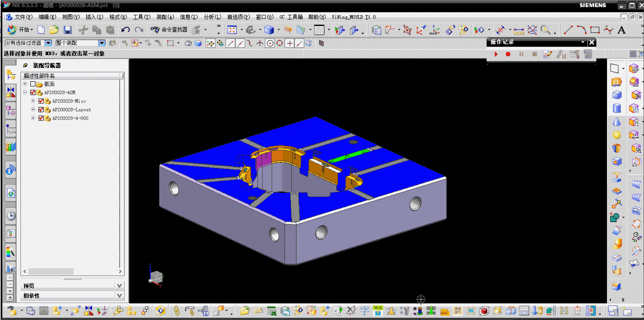Viewport: 644px width, 320px height.
Task: Click the navigator horizontal scrollbar thumb
Action: (x=51, y=271)
